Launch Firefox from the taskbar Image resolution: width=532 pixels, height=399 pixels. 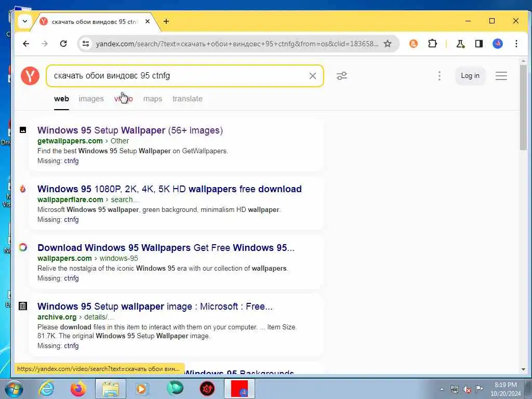coord(78,389)
